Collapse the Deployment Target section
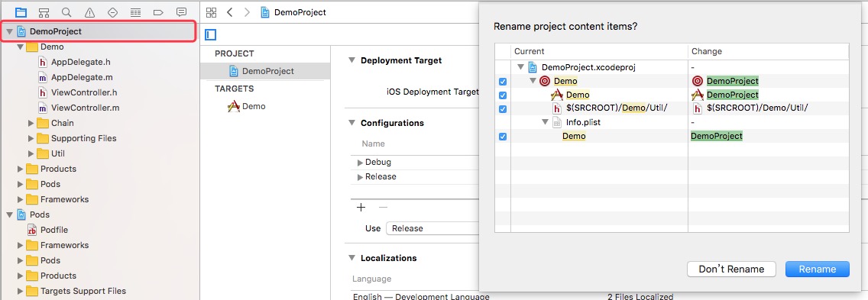 pos(351,60)
